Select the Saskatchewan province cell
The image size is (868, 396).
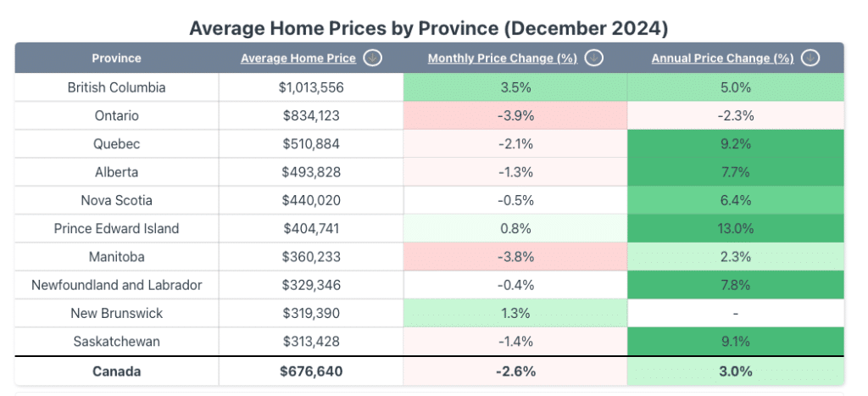pos(117,342)
